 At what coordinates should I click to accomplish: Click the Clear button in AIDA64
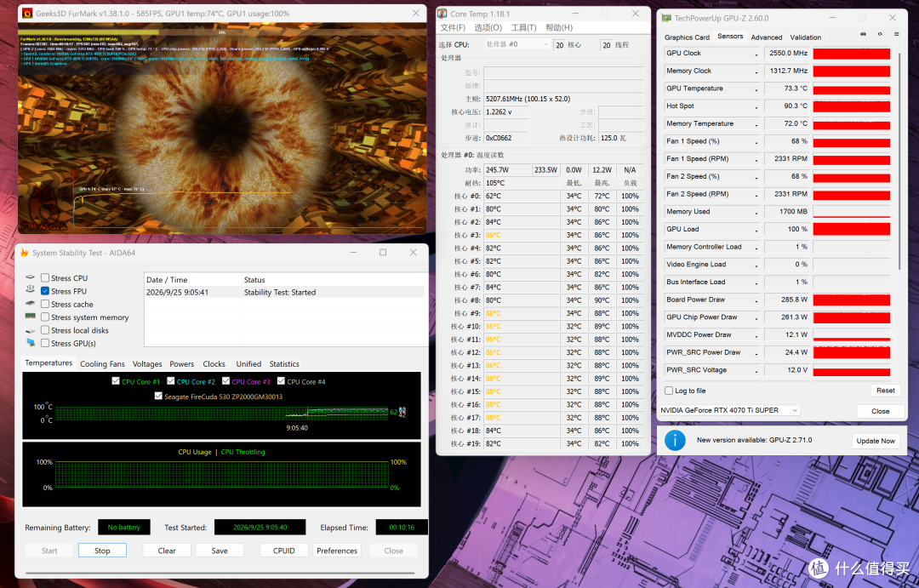(x=167, y=551)
